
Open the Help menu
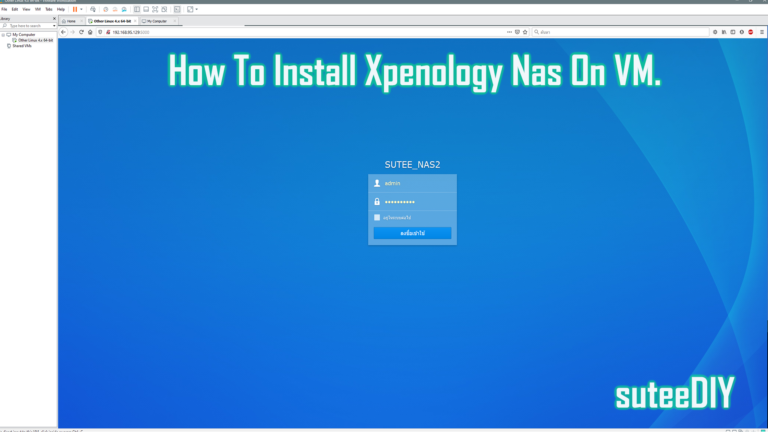(61, 9)
